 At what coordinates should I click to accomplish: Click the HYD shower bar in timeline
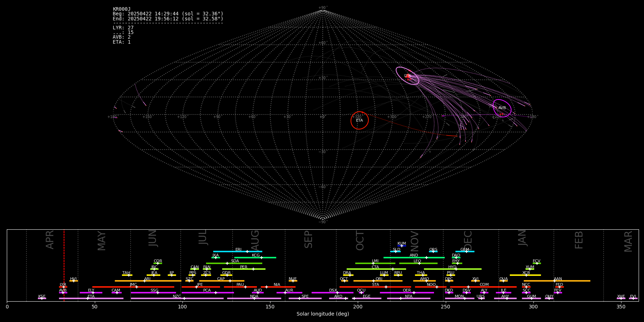click(x=453, y=269)
